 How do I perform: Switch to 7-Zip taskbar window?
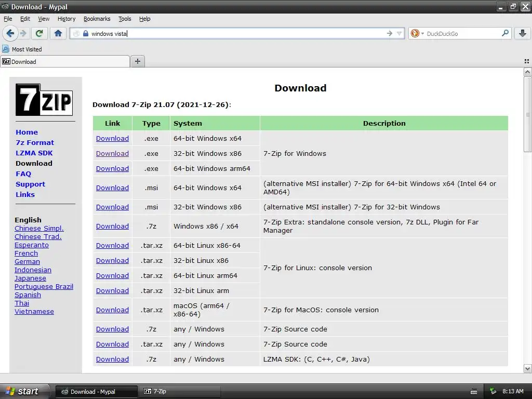click(179, 392)
